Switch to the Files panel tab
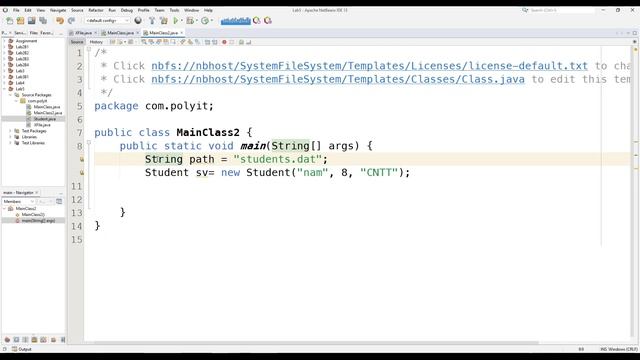 (x=33, y=33)
